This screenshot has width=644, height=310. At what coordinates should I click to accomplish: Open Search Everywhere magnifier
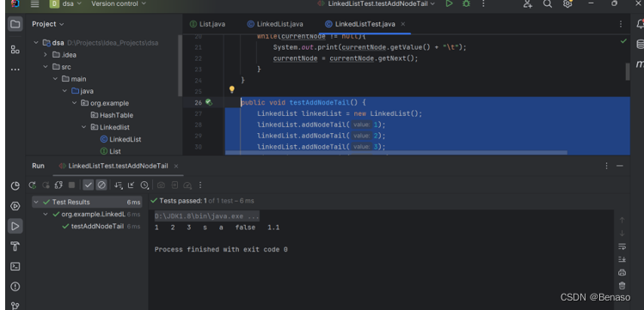[x=548, y=4]
